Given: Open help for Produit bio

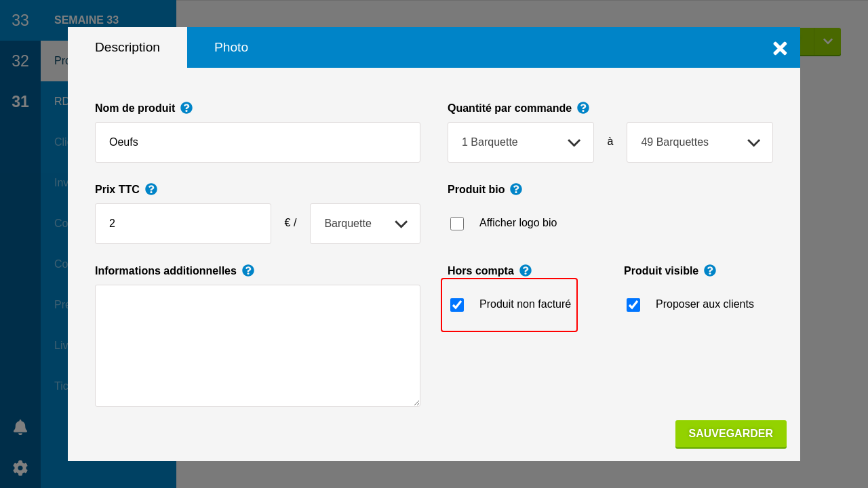Looking at the screenshot, I should (516, 189).
